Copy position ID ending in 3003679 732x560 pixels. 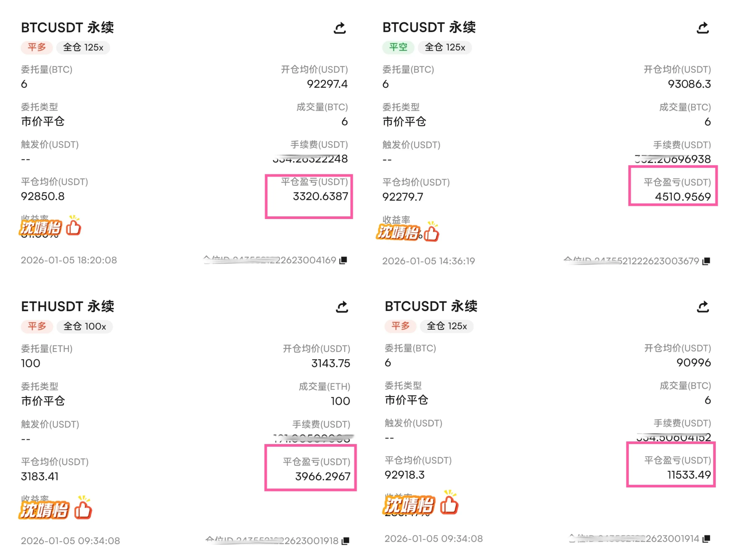tap(706, 261)
